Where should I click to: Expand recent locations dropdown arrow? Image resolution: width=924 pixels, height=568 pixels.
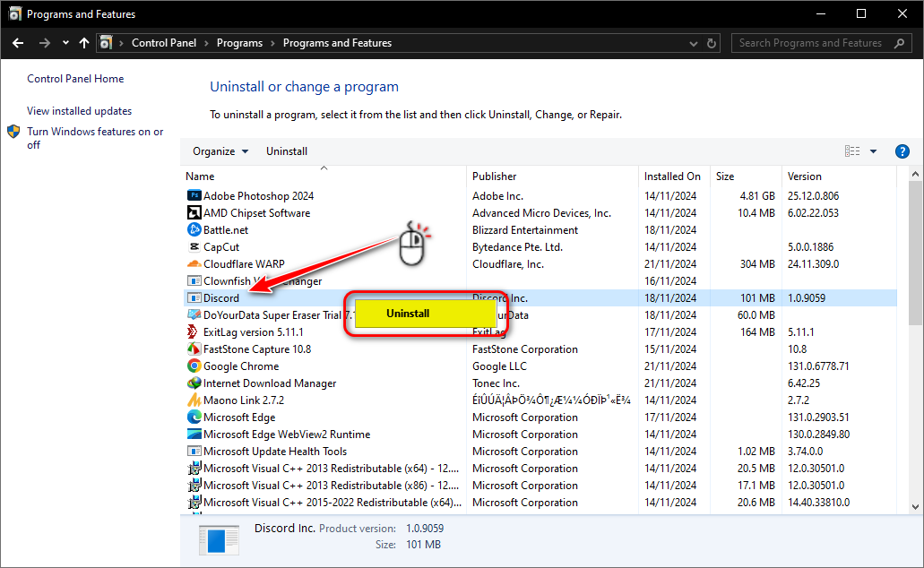coord(65,43)
